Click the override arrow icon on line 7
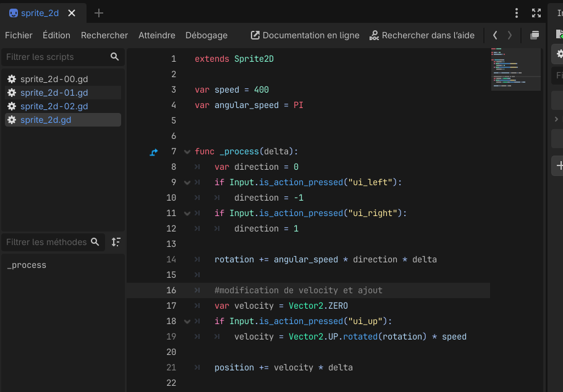 click(154, 152)
